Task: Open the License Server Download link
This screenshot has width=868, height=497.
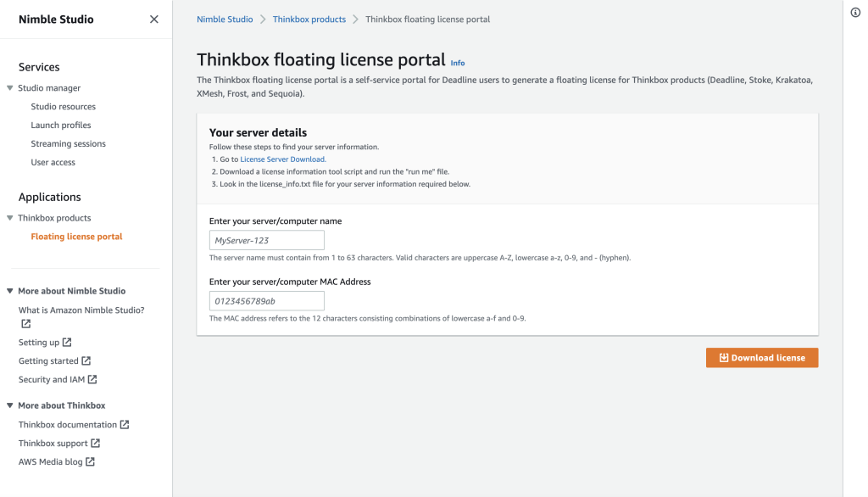Action: pos(282,159)
